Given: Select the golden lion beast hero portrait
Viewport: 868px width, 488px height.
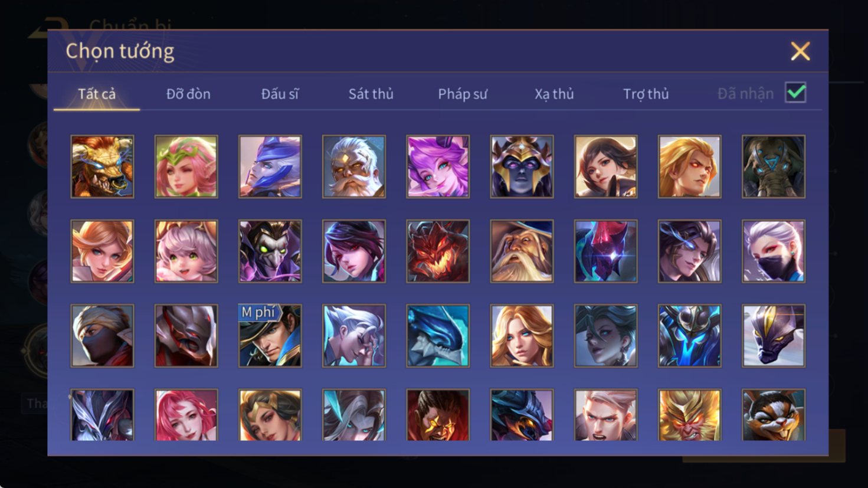Looking at the screenshot, I should coord(102,166).
